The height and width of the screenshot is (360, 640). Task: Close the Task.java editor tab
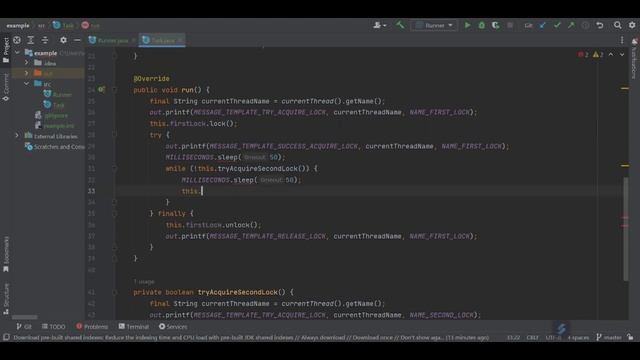(x=180, y=40)
